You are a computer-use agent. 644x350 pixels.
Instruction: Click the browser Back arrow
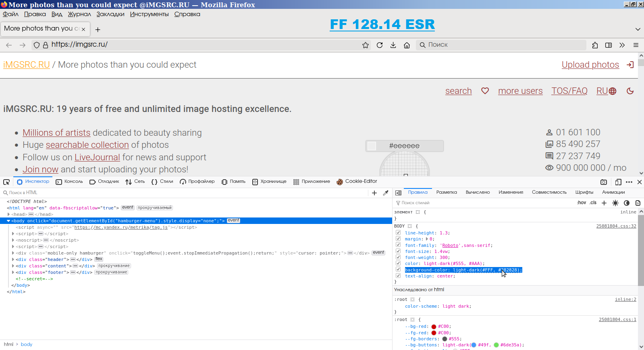coord(9,45)
